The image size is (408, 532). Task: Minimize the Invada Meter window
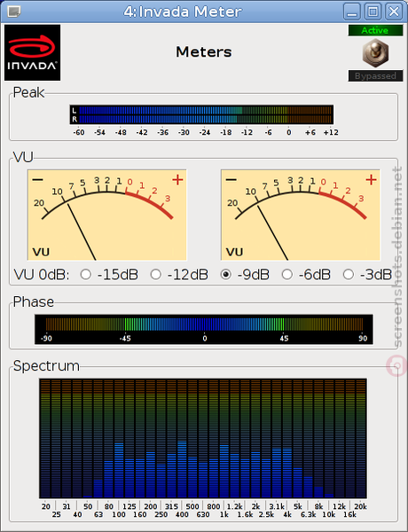coord(352,12)
